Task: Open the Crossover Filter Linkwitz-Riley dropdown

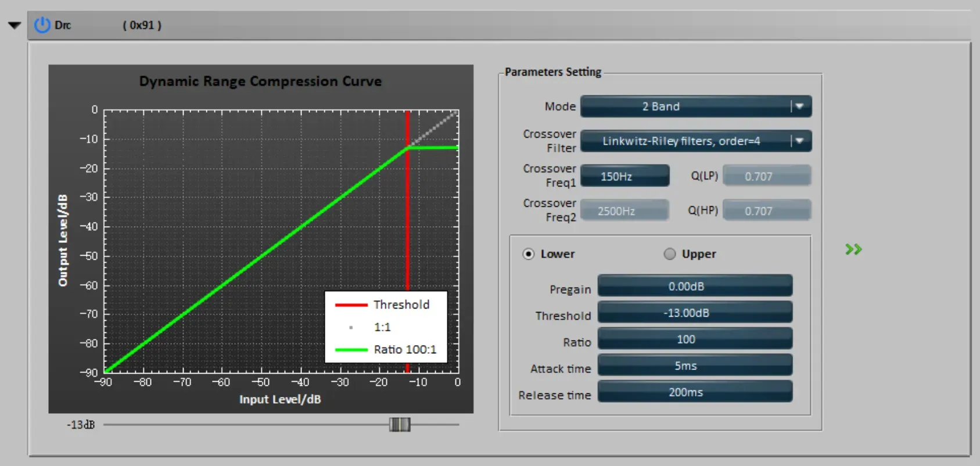Action: click(696, 141)
